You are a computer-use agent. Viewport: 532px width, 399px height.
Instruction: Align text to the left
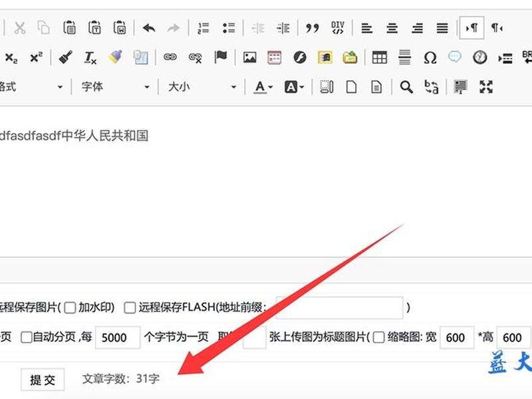click(367, 28)
